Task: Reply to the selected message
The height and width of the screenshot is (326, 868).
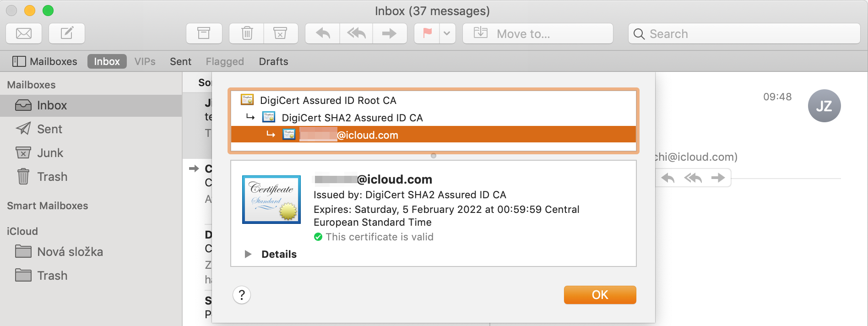Action: point(323,33)
